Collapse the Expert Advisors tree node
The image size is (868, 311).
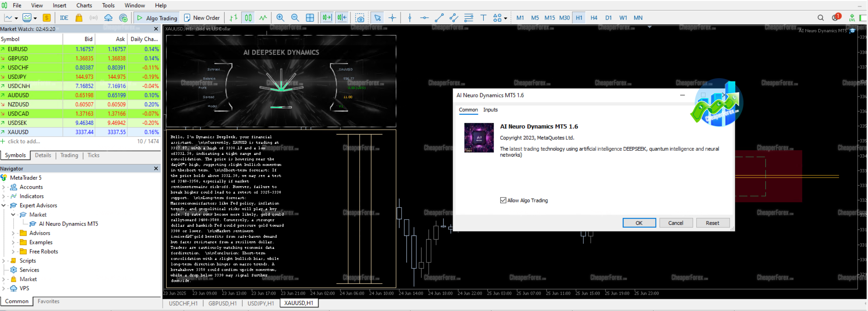4,205
